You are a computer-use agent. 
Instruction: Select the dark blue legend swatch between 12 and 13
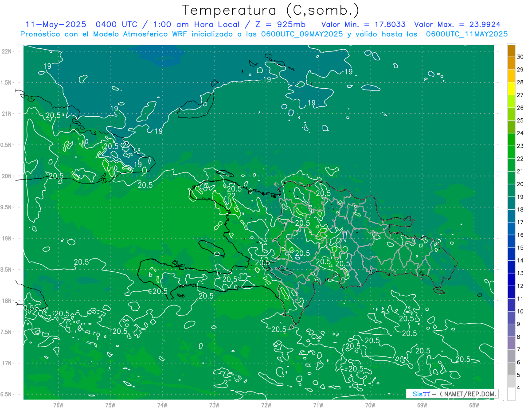[511, 280]
